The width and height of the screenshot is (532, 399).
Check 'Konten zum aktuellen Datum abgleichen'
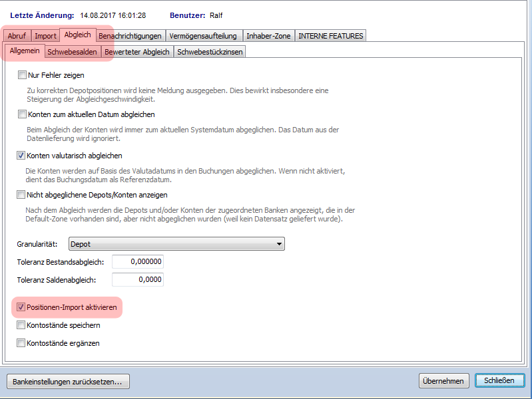tap(23, 114)
